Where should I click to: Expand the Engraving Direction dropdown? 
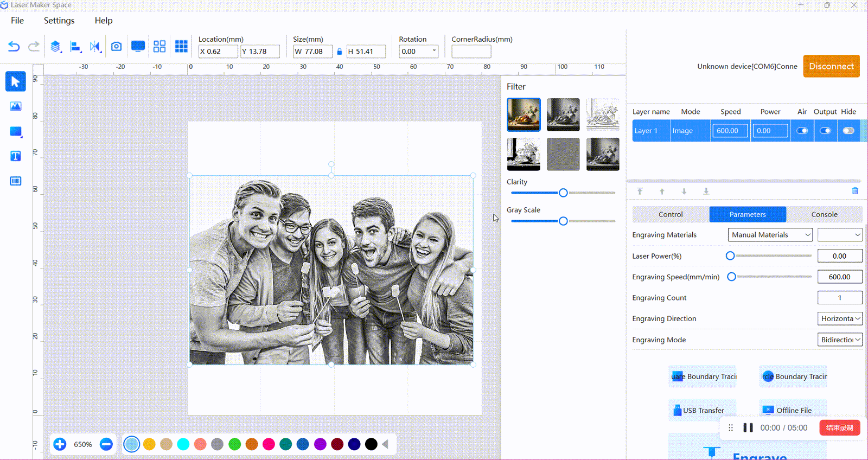(x=840, y=318)
